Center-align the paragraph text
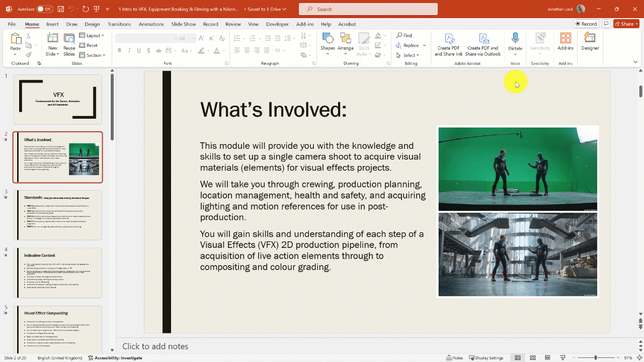Image resolution: width=644 pixels, height=362 pixels. coord(247,50)
